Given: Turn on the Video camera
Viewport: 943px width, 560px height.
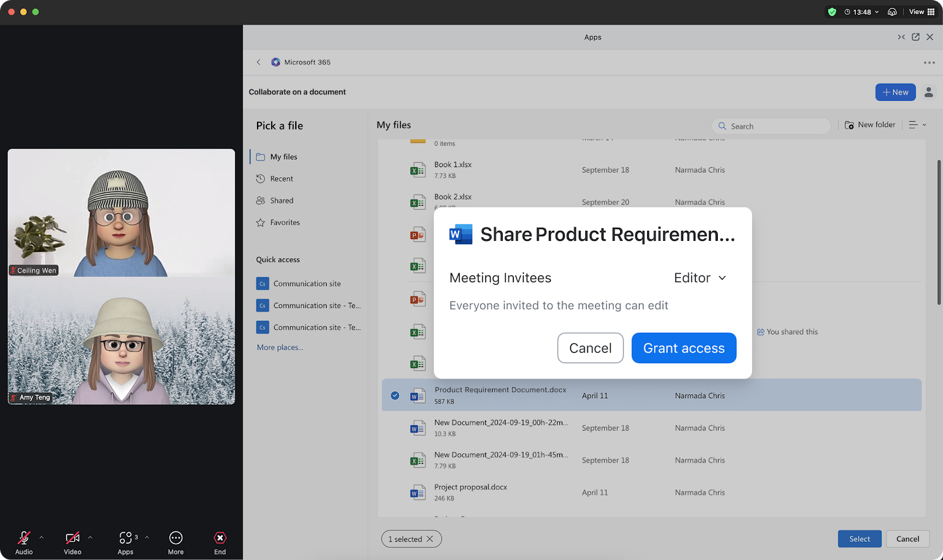Looking at the screenshot, I should point(72,538).
